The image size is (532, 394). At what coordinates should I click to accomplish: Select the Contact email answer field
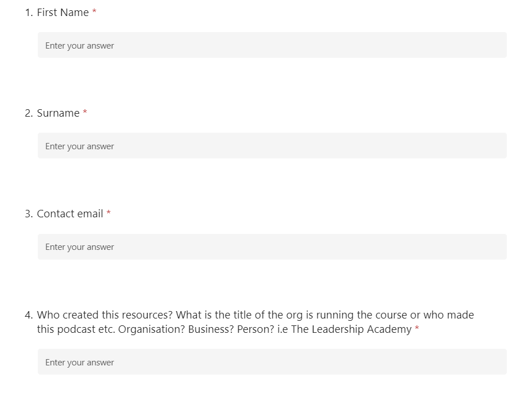tap(272, 247)
